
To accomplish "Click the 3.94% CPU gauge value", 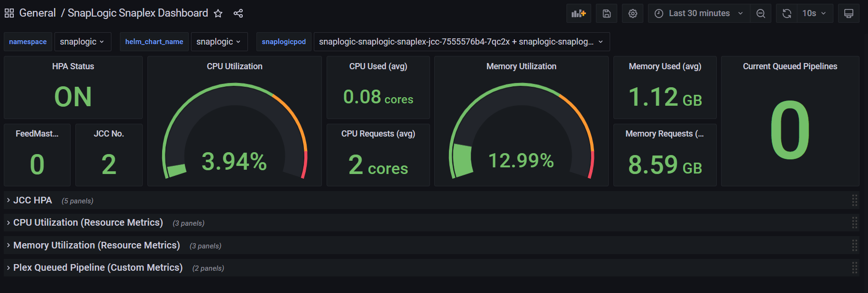I will pyautogui.click(x=234, y=161).
